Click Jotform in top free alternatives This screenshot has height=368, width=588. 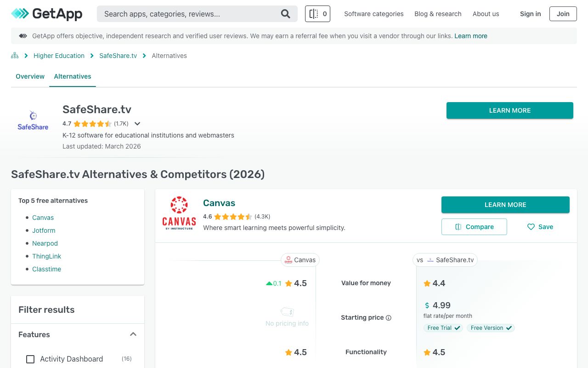[x=44, y=230]
